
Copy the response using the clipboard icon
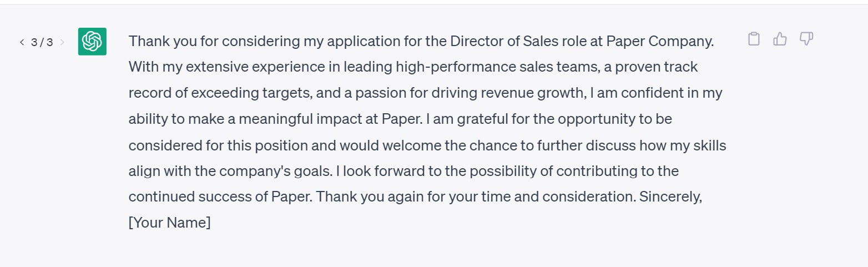[x=754, y=39]
